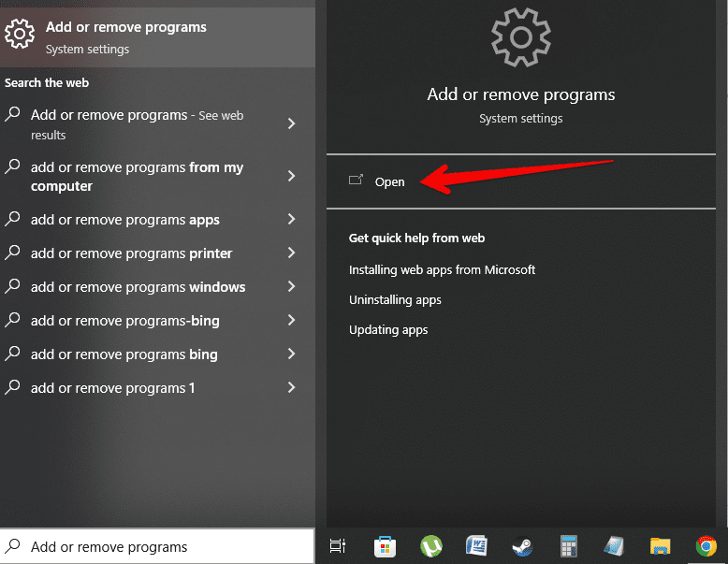Pick the 'add or remove programs 1' suggestion
This screenshot has height=564, width=728.
pyautogui.click(x=157, y=387)
